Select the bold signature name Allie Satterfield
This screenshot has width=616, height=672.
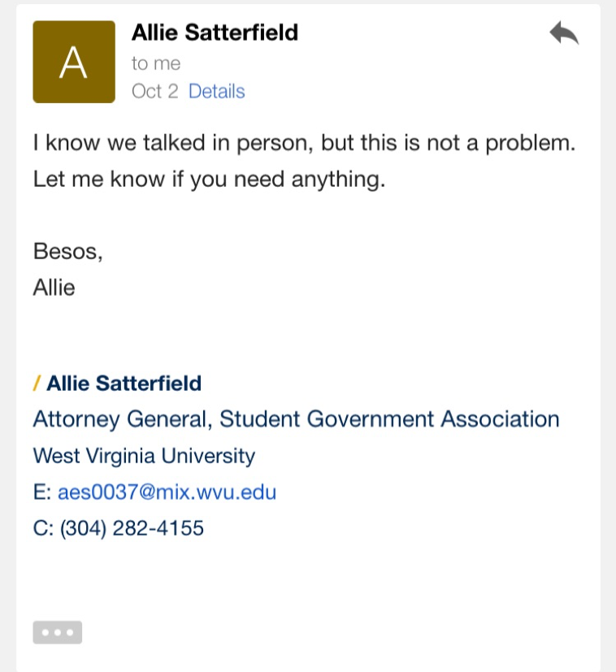[x=124, y=384]
